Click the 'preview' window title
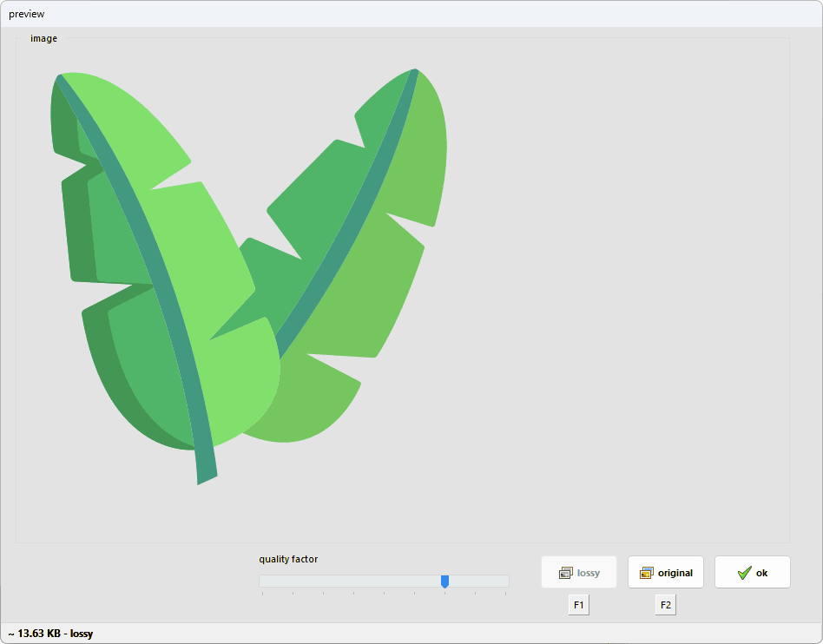The image size is (823, 644). tap(27, 14)
